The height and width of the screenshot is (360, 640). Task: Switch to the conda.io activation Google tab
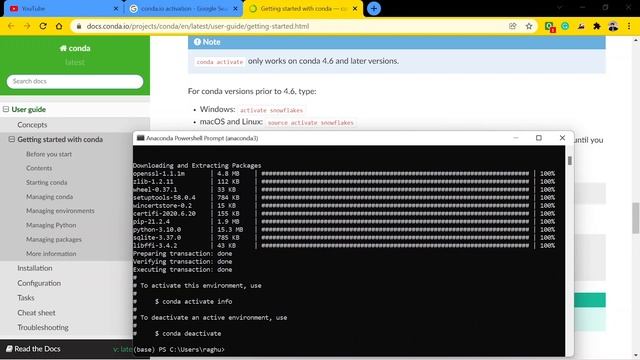(x=183, y=9)
